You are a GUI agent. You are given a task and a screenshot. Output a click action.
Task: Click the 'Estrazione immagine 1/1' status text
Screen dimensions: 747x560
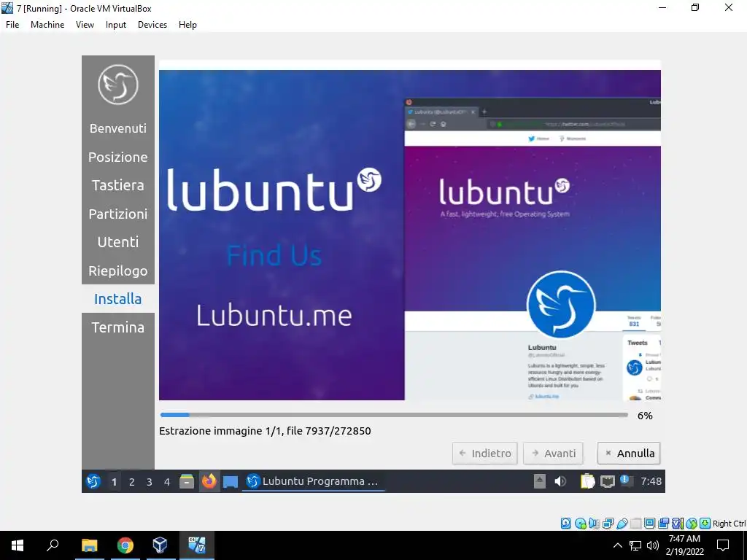tap(265, 431)
